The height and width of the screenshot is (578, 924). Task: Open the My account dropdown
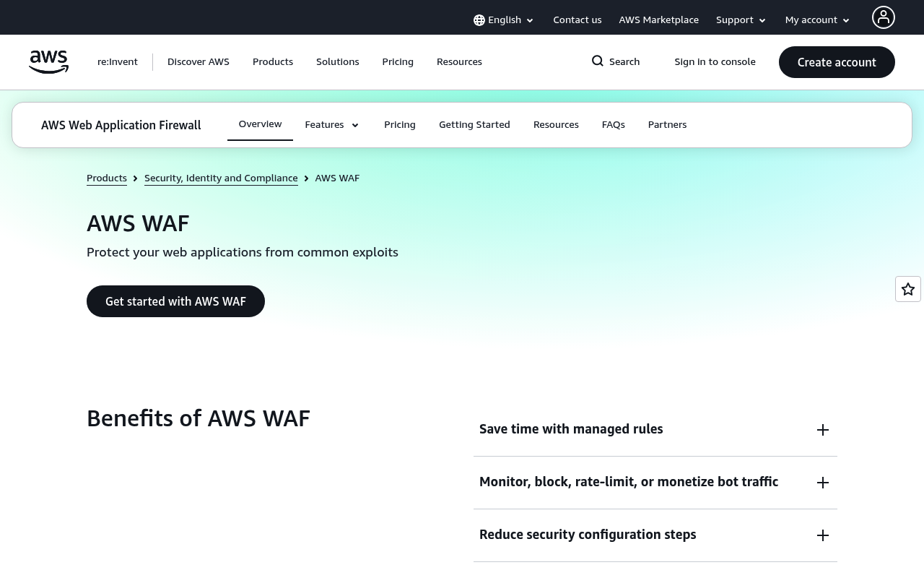coord(818,20)
